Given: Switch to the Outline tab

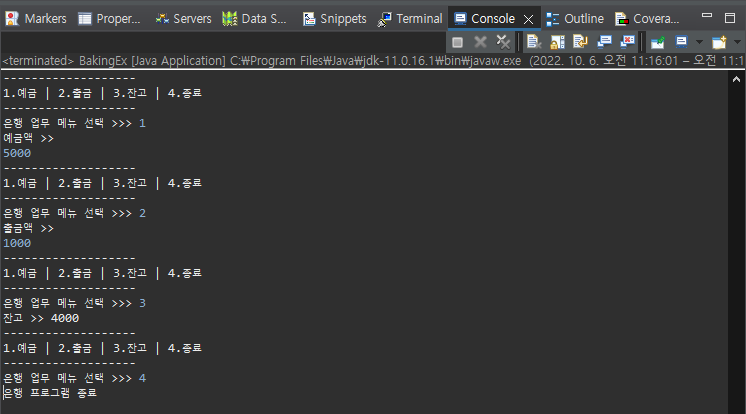Looking at the screenshot, I should click(x=575, y=19).
